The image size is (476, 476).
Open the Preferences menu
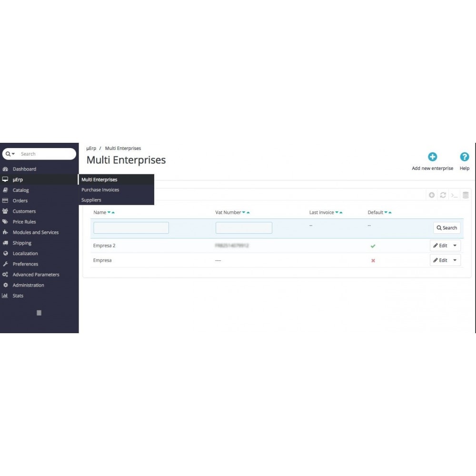(x=25, y=264)
